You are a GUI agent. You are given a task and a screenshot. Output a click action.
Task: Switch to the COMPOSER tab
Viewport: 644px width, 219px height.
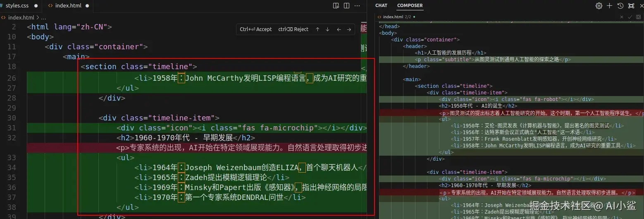click(x=410, y=6)
